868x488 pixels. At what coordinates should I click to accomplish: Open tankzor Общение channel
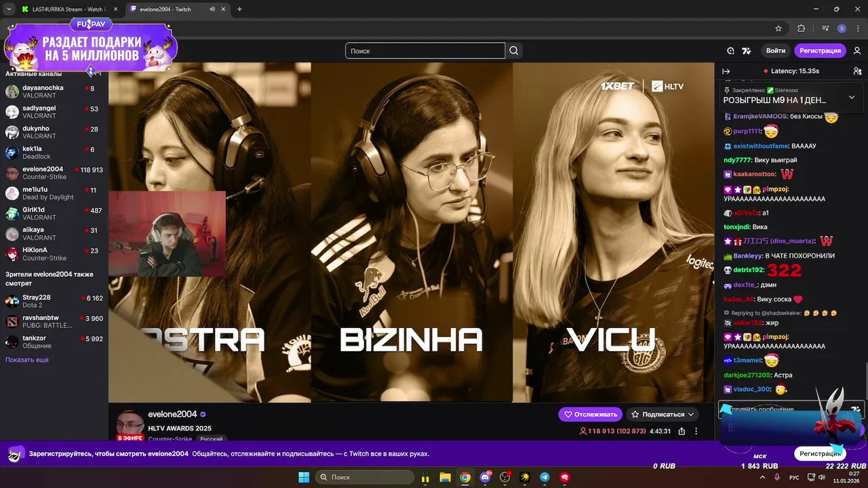click(54, 342)
